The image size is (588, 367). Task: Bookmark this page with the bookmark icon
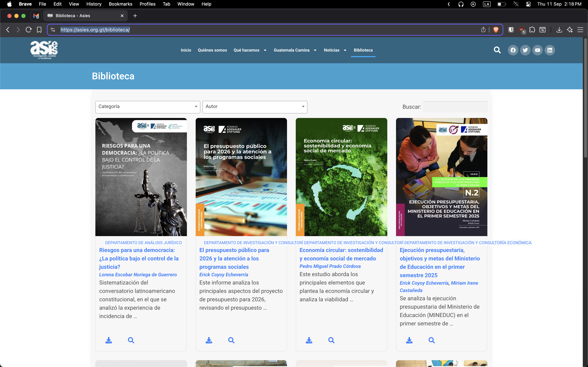[39, 30]
